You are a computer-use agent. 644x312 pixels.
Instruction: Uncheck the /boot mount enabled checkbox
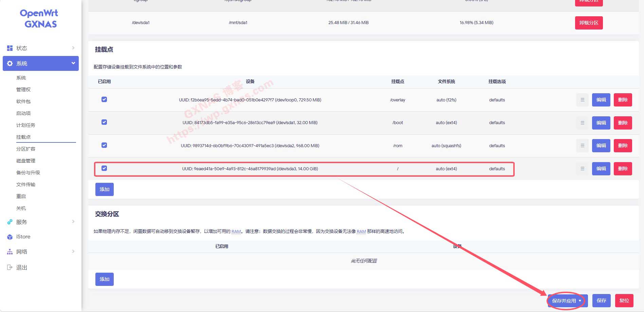coord(104,122)
